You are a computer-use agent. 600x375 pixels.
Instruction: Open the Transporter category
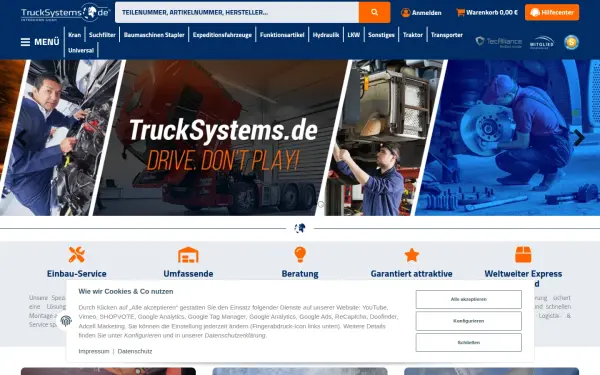point(447,35)
